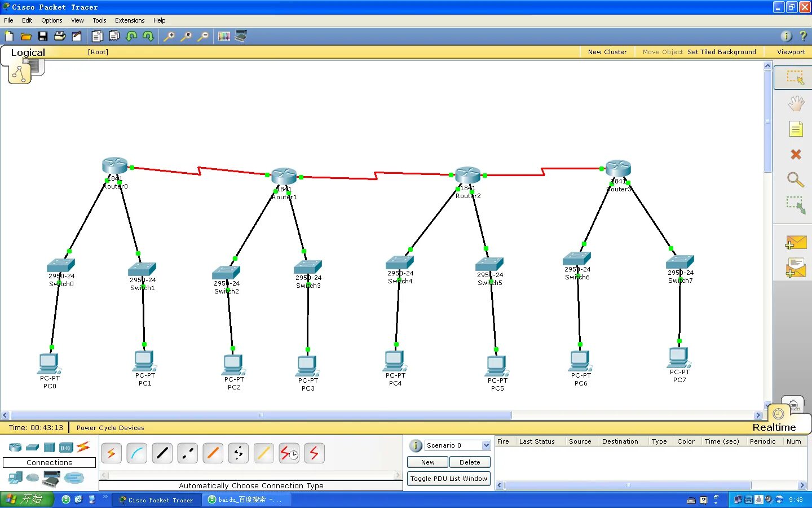Switch to the baidu browser taskbar item
Image resolution: width=812 pixels, height=508 pixels.
(247, 500)
